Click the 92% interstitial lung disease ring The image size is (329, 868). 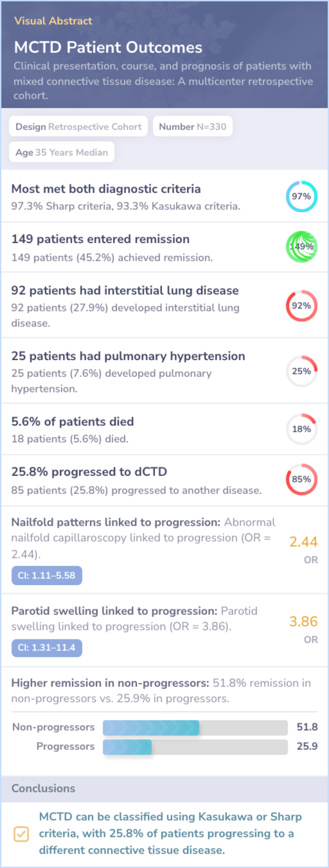(301, 306)
